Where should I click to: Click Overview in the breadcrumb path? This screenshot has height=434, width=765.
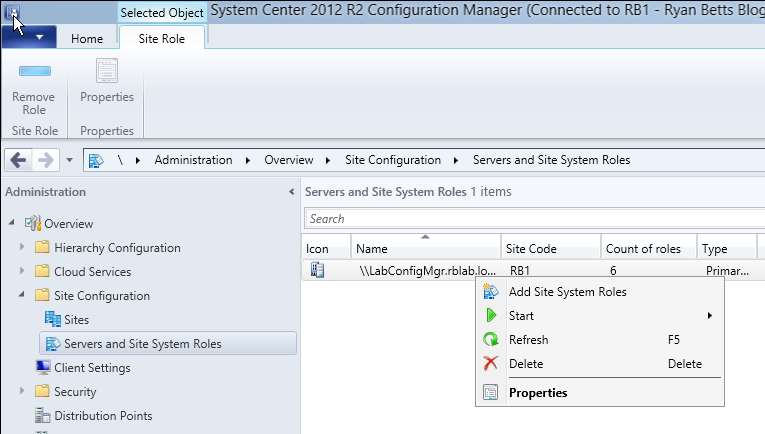[289, 160]
